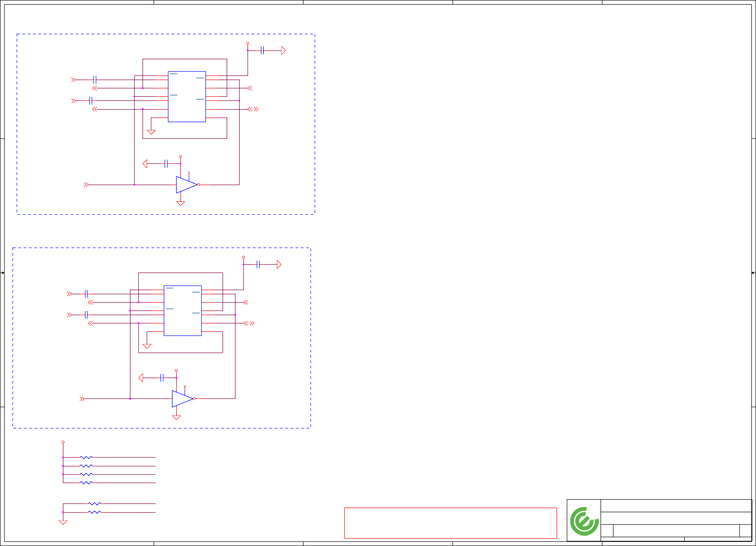Select the power node circle above the pull-up resistors
Screen dimensions: 756x546
pos(63,442)
